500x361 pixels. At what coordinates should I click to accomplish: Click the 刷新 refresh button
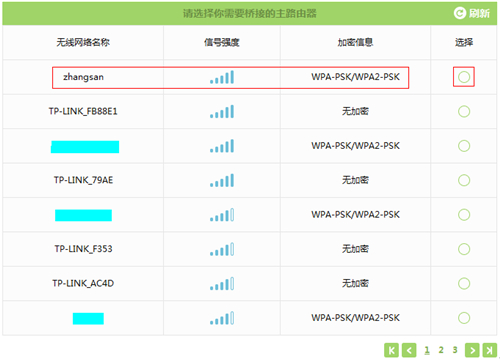tap(472, 13)
